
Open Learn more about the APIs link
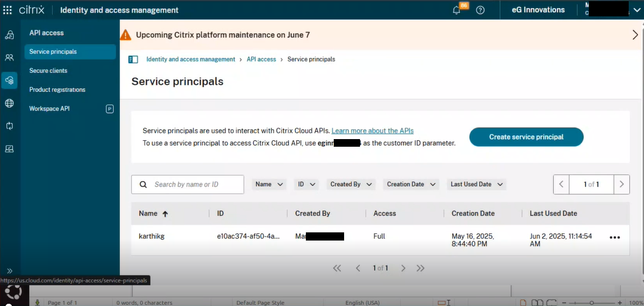[x=373, y=131]
